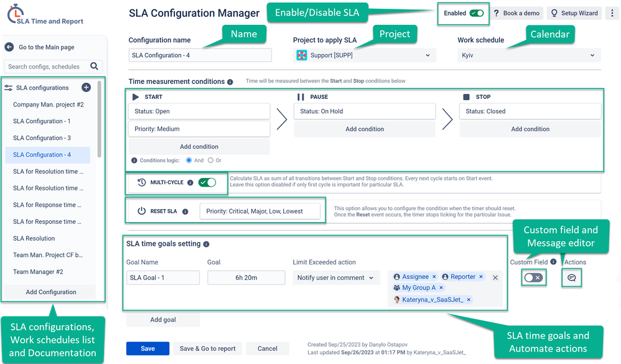Open the Actions message editor icon
The width and height of the screenshot is (621, 364).
572,276
